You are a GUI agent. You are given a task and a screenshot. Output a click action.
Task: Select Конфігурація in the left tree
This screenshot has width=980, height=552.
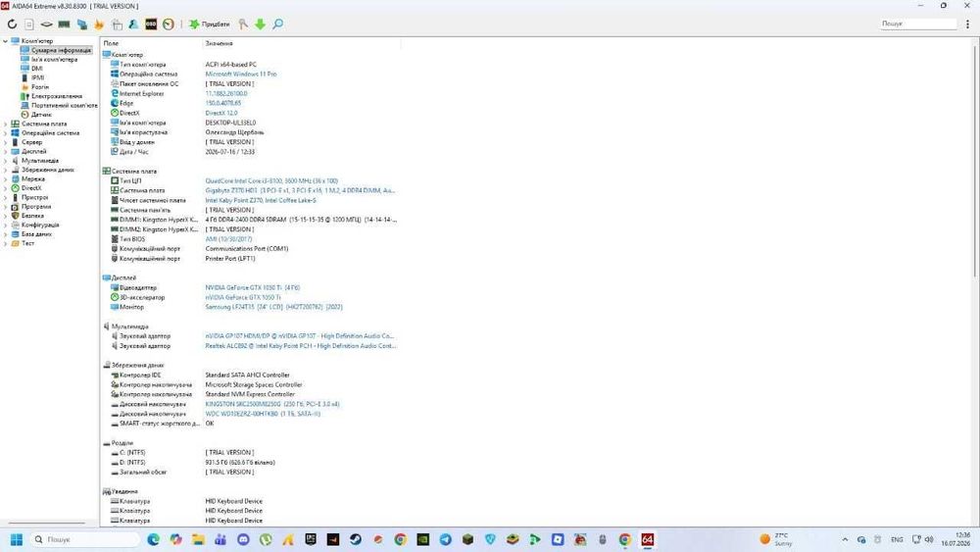click(40, 225)
